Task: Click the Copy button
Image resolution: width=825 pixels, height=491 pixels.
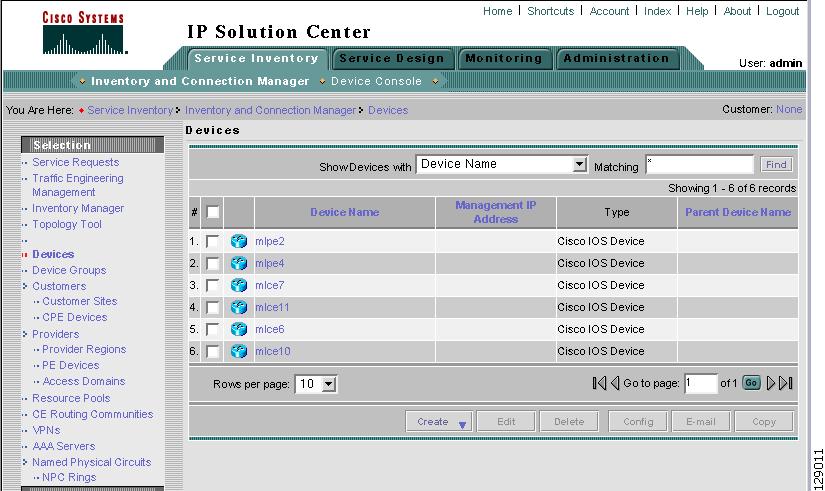Action: tap(764, 422)
